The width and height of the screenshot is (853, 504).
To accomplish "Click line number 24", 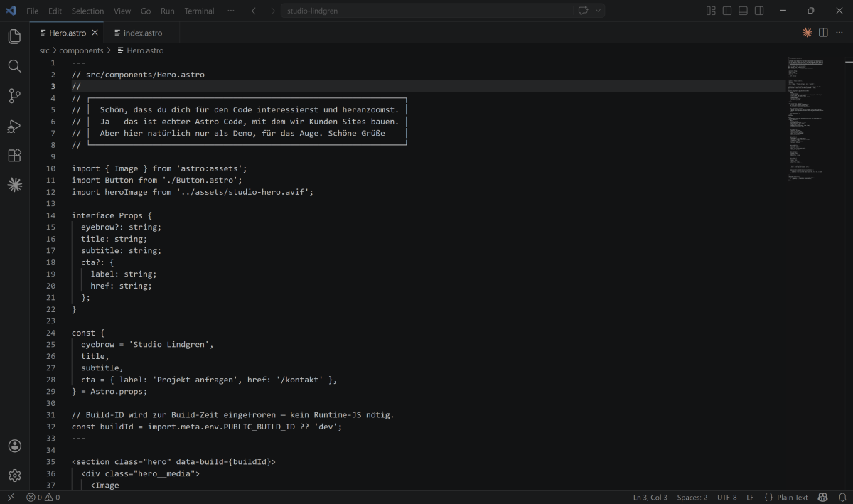I will point(50,333).
